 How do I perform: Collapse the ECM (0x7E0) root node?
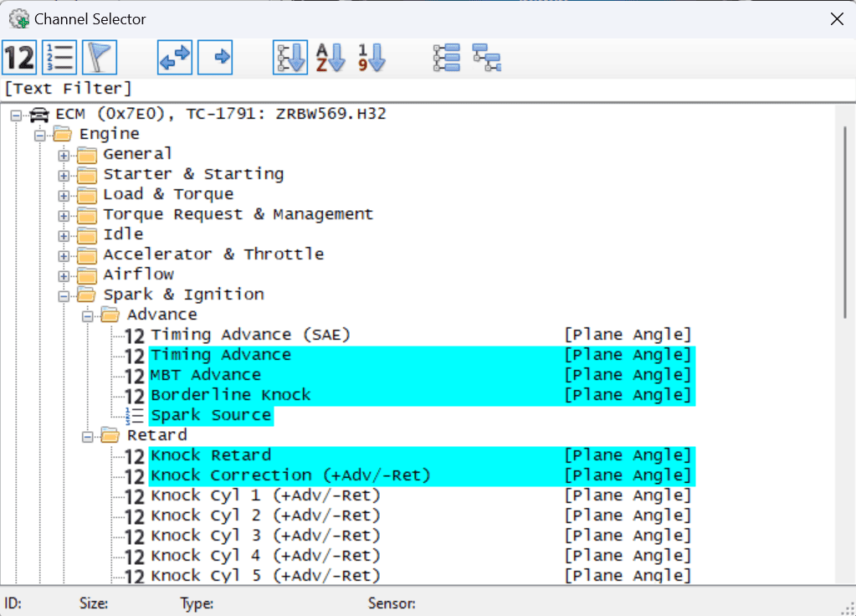16,116
